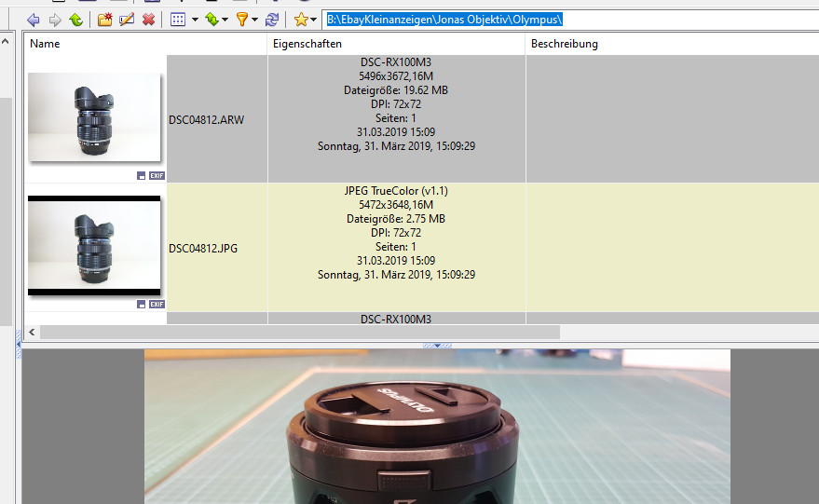Sort by the Name column header
The image size is (819, 504).
(45, 44)
